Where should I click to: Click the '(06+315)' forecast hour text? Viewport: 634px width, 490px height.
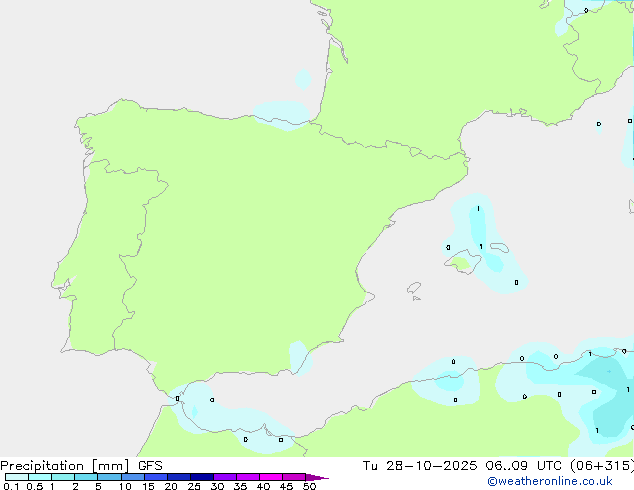(x=603, y=465)
